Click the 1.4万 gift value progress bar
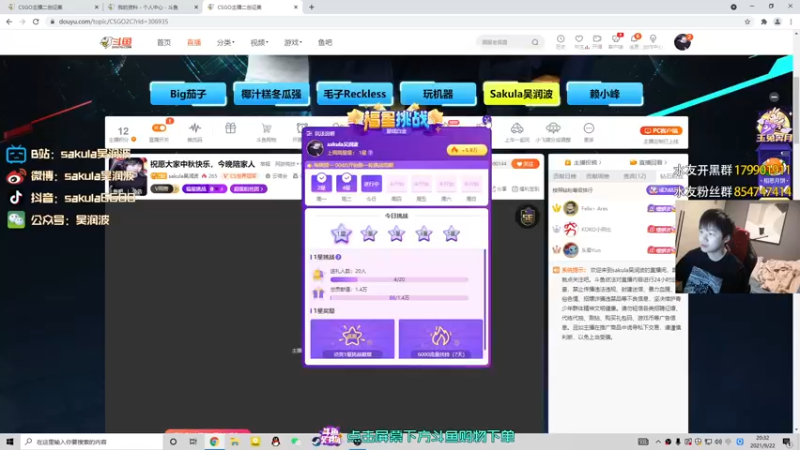 [x=399, y=297]
